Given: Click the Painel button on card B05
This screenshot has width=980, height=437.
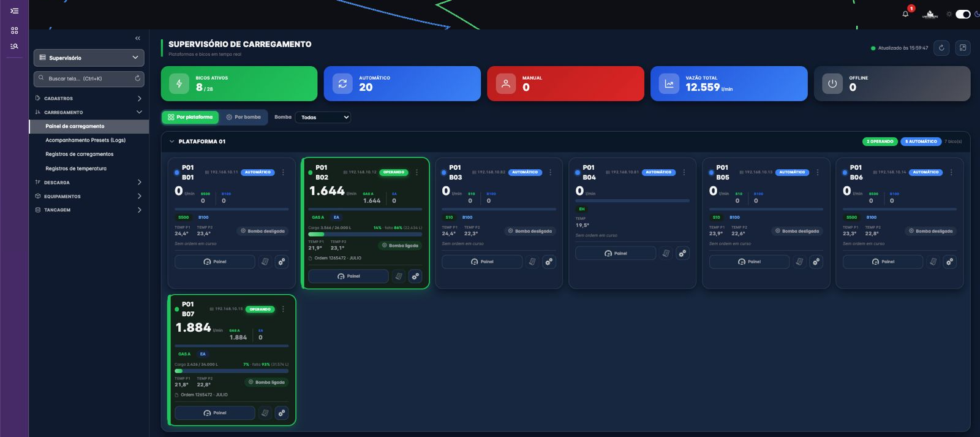Looking at the screenshot, I should [x=749, y=262].
